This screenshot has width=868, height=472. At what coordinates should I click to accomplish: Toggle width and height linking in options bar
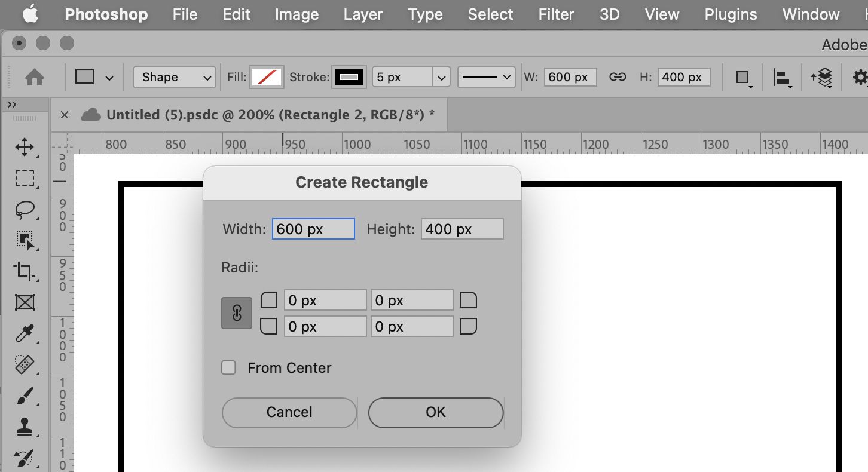click(618, 77)
